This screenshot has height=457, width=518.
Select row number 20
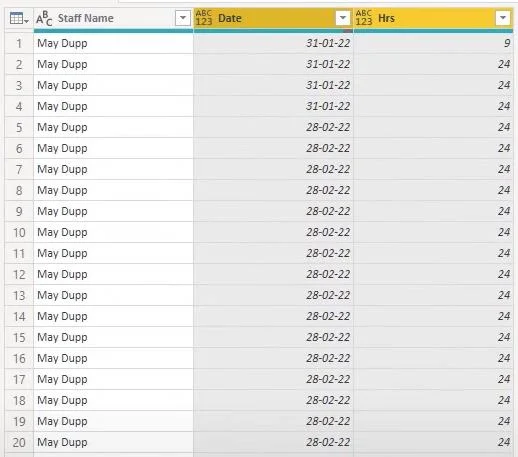pos(19,442)
